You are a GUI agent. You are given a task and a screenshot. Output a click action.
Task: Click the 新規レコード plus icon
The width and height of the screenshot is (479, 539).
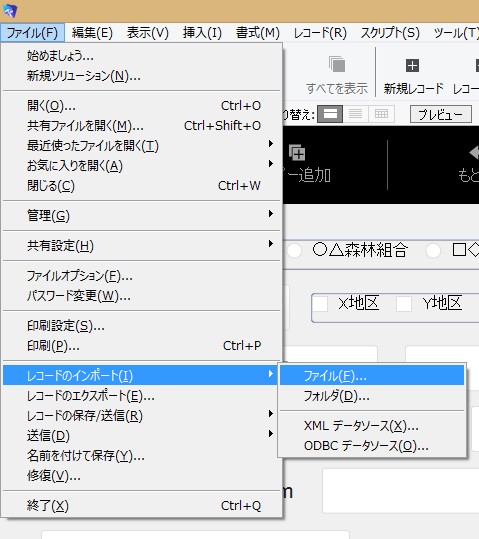412,65
